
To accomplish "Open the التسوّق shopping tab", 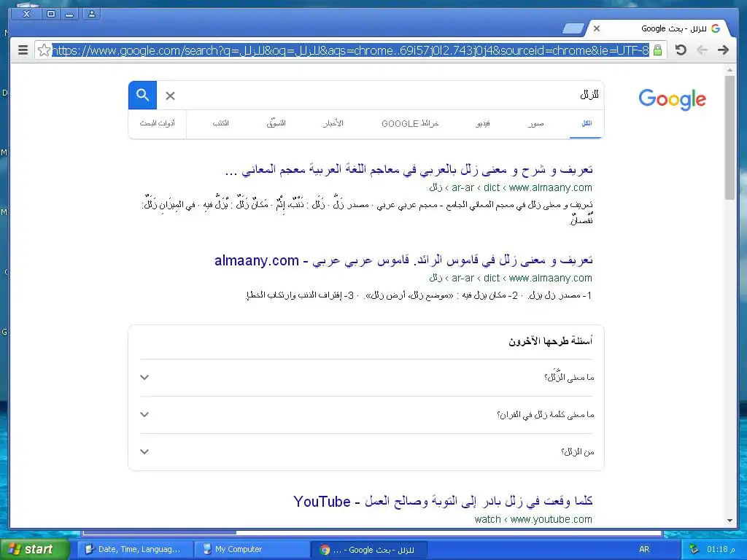I will pos(276,123).
